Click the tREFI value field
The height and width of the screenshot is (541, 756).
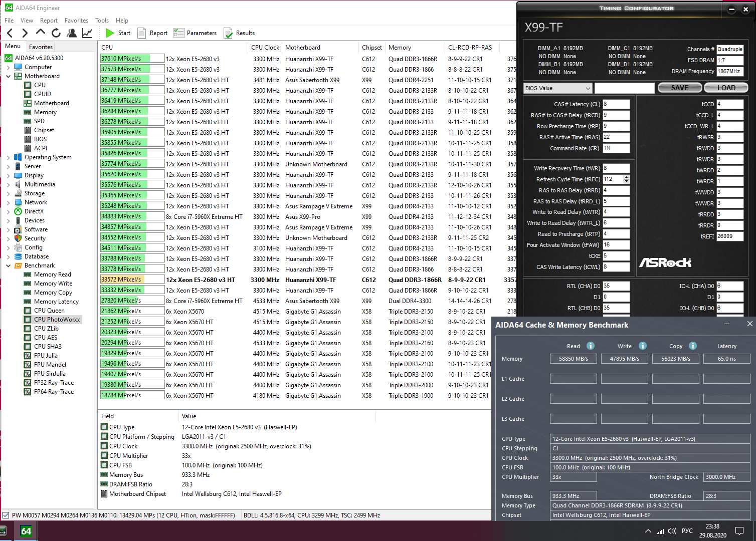click(730, 236)
